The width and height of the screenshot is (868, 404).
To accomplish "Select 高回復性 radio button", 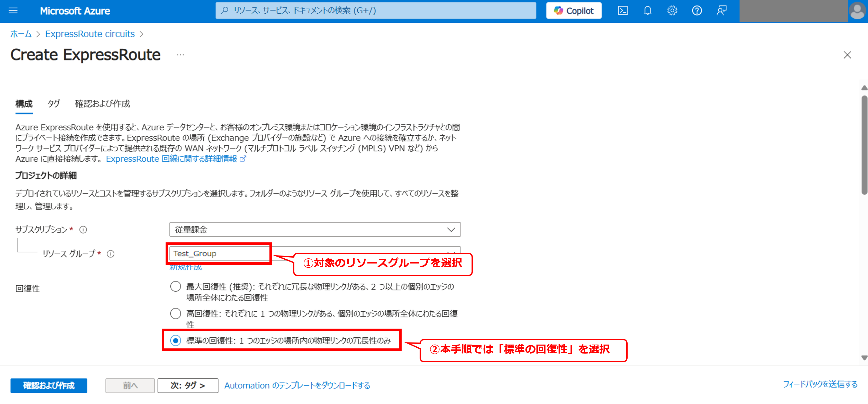I will coord(176,313).
